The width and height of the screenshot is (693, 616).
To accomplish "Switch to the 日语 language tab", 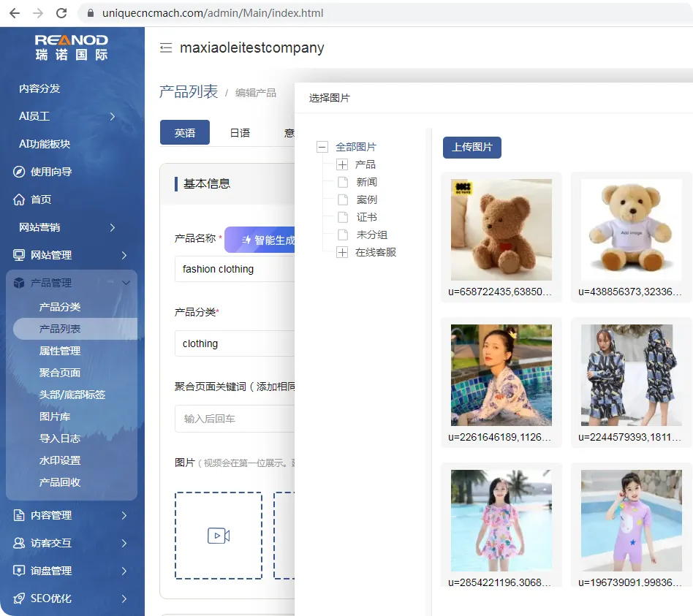I will 240,132.
